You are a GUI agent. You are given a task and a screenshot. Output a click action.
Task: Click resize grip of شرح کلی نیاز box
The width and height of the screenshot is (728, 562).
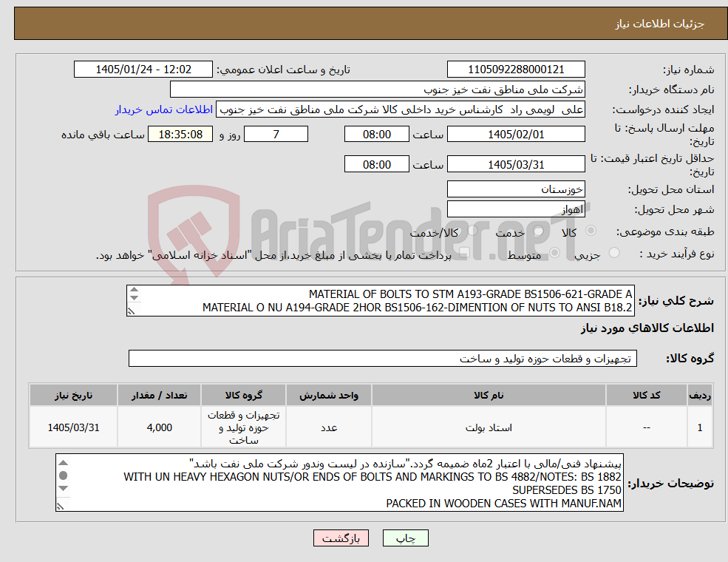click(132, 311)
